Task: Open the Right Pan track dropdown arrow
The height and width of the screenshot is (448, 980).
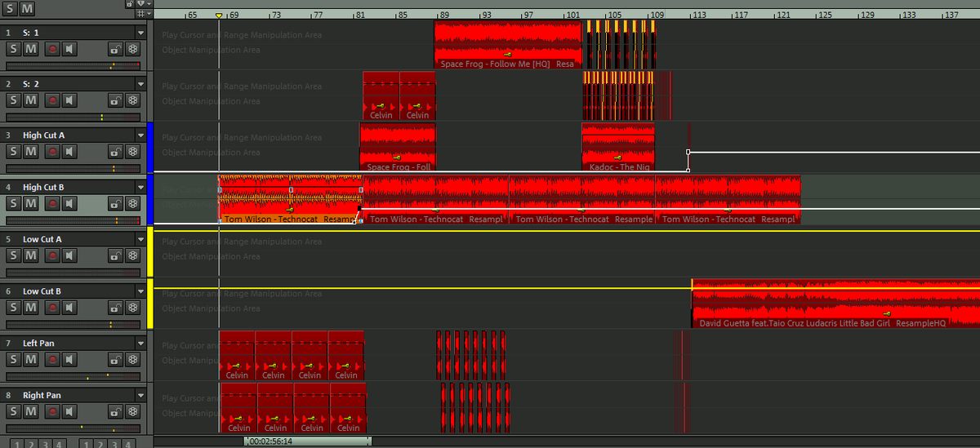Action: point(140,395)
